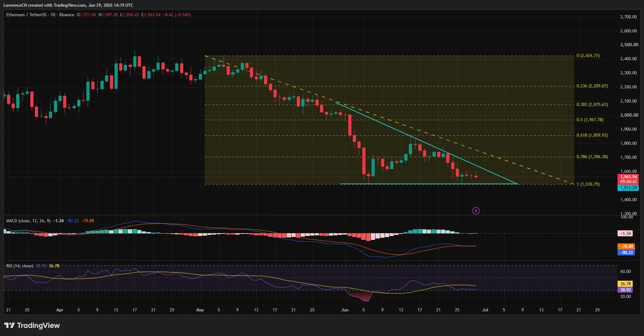Select the open value O1,571.96
This screenshot has width=644, height=336.
[86, 15]
